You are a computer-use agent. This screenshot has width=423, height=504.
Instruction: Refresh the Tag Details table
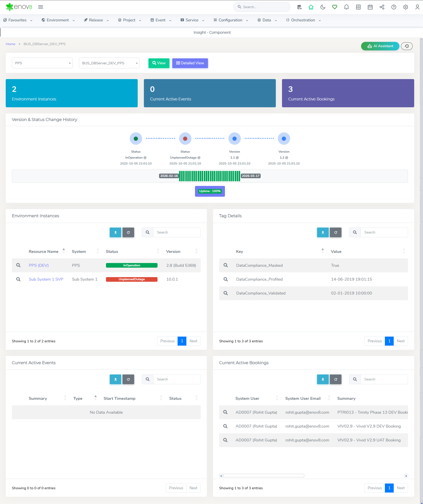[x=335, y=232]
